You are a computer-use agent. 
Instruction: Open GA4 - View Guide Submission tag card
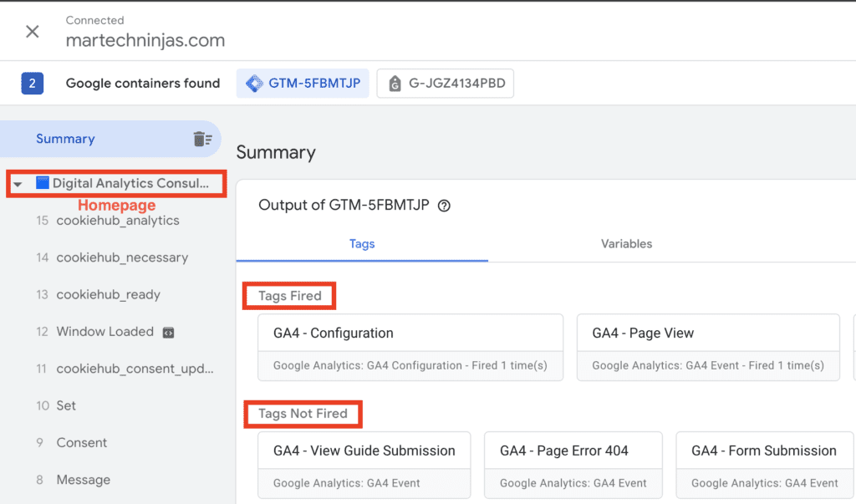364,465
